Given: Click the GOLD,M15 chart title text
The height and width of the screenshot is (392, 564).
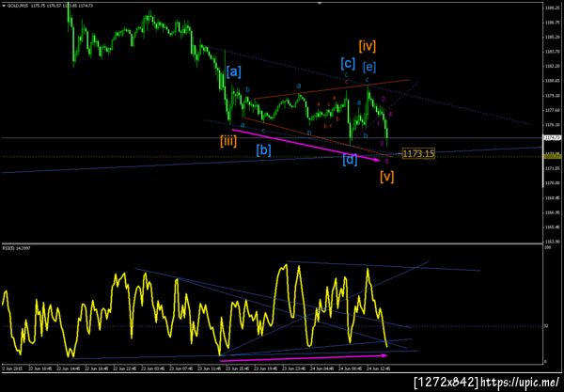Looking at the screenshot, I should [18, 6].
